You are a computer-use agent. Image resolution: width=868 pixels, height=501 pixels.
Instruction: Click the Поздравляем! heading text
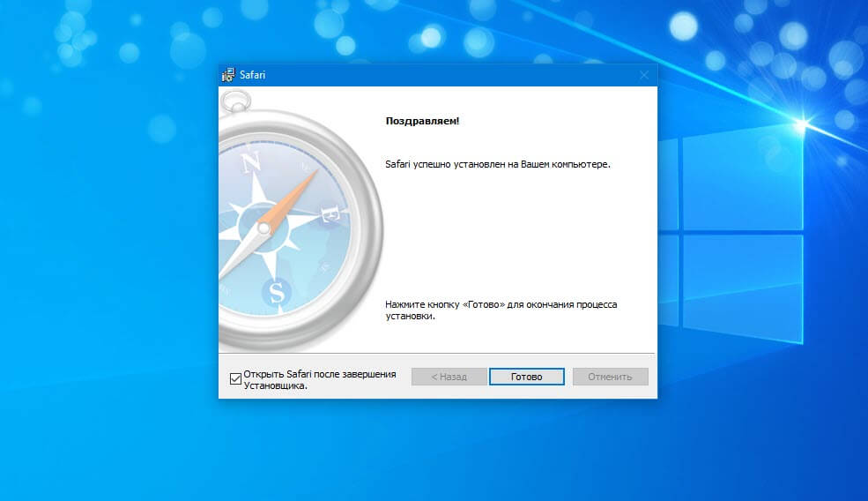pos(422,121)
